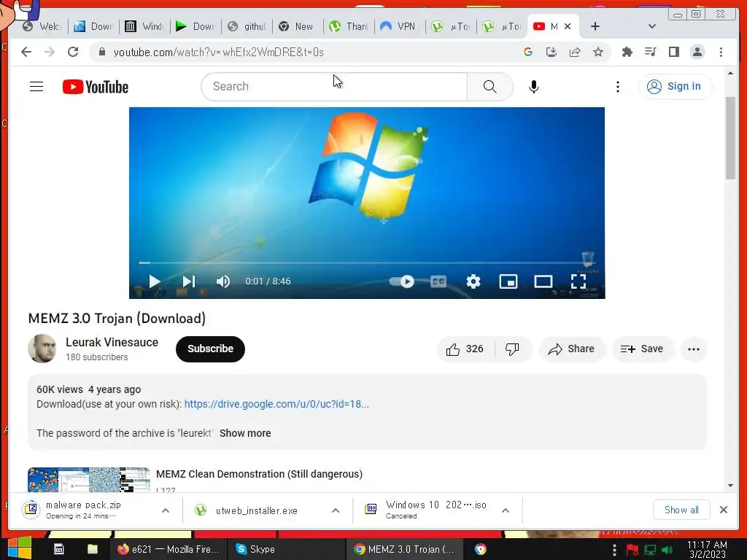The image size is (747, 560).
Task: Bookmark this page with star
Action: (598, 52)
